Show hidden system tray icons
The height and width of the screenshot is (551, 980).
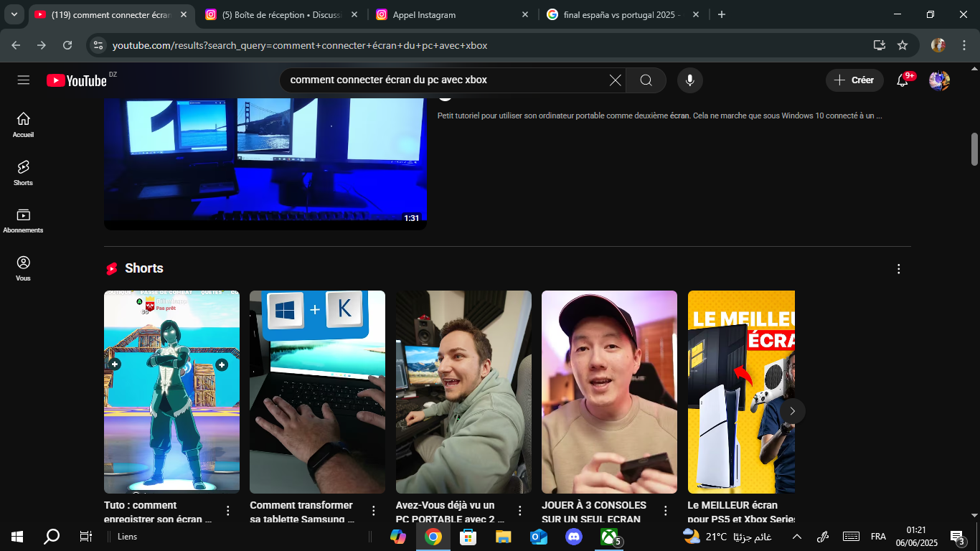coord(796,537)
